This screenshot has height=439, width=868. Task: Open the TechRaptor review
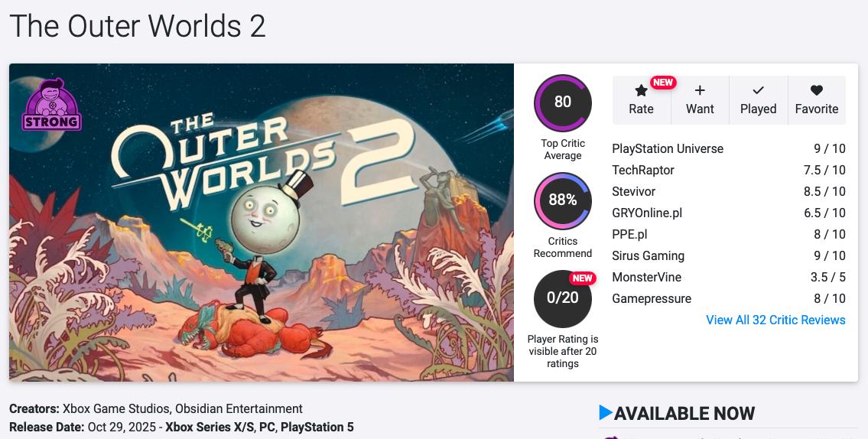point(643,170)
